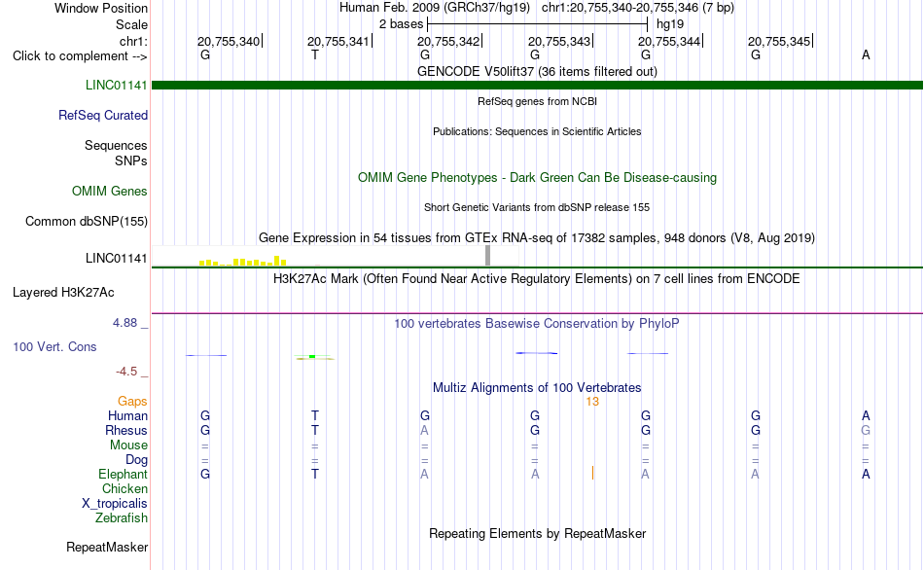Open 'RefSeq genes from NCBI' track title
Image resolution: width=924 pixels, height=570 pixels.
coord(537,101)
